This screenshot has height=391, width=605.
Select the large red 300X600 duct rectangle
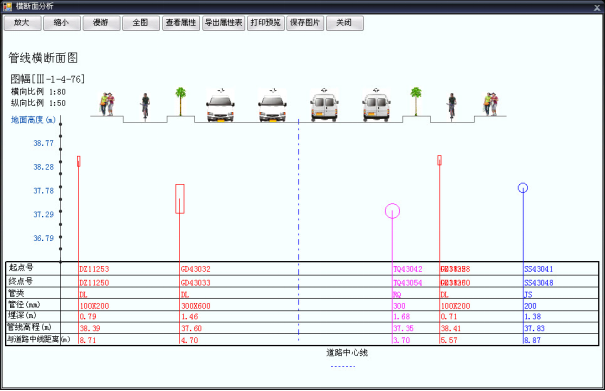click(x=180, y=199)
